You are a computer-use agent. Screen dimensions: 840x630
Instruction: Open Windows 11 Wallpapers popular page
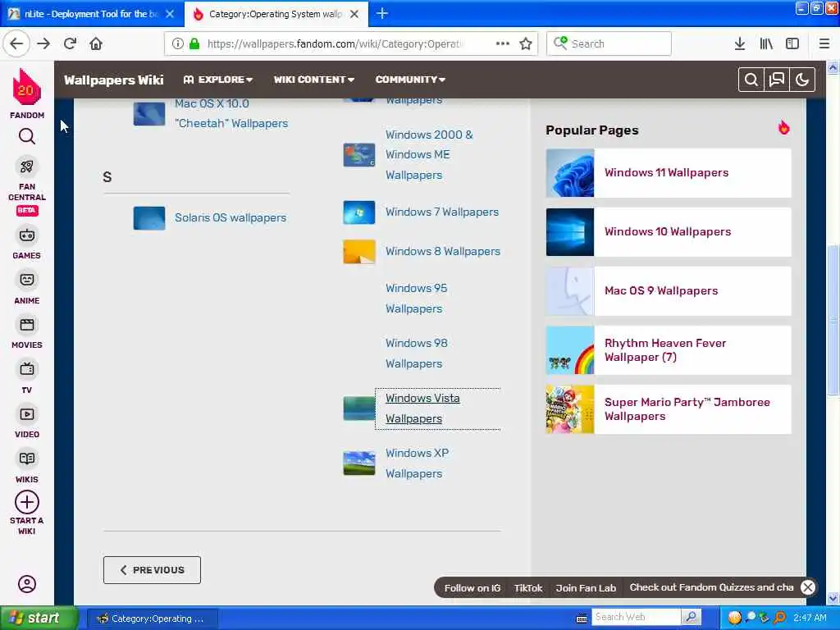668,173
